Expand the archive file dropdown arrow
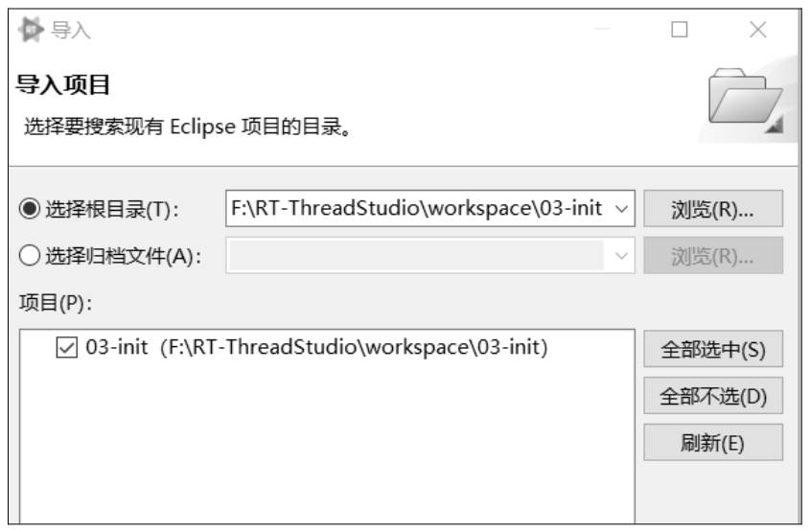The image size is (810, 532). pos(621,256)
